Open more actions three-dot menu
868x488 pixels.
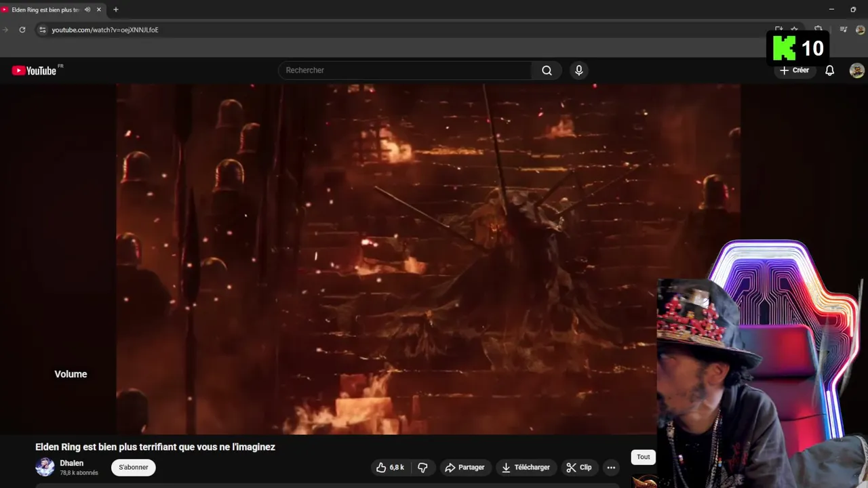point(611,468)
